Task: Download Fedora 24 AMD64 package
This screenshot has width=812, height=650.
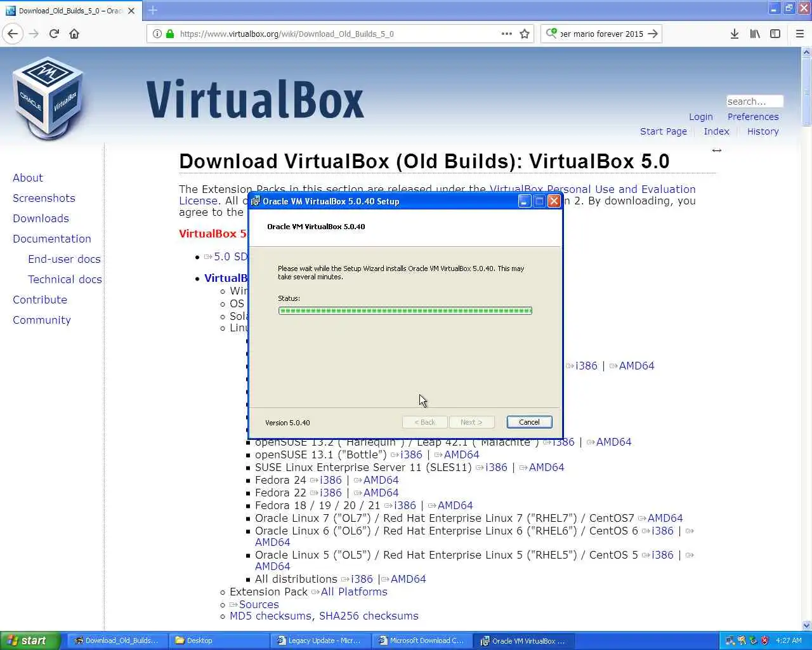Action: 381,480
